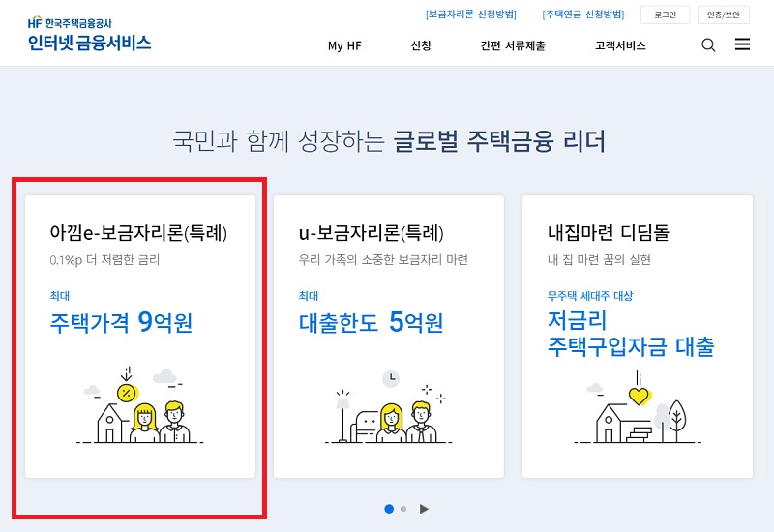Click the 내 집 마련 꿈의 실현 subtitle

point(599,259)
